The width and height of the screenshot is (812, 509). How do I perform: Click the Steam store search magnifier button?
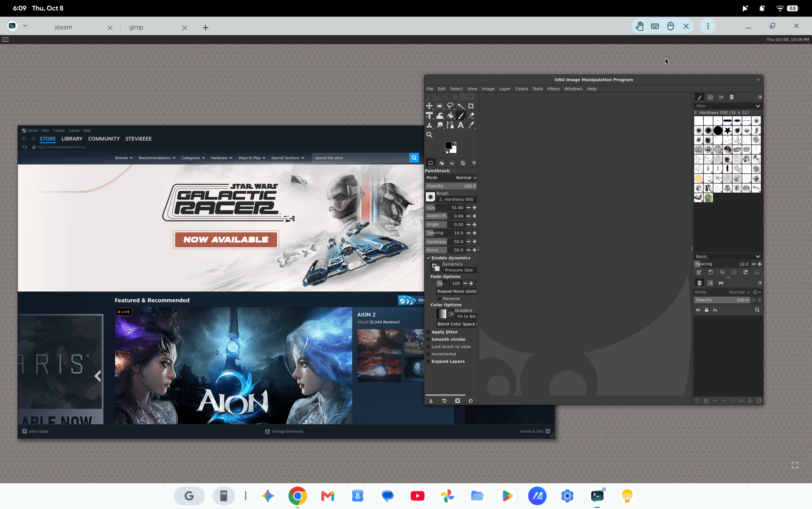[414, 158]
